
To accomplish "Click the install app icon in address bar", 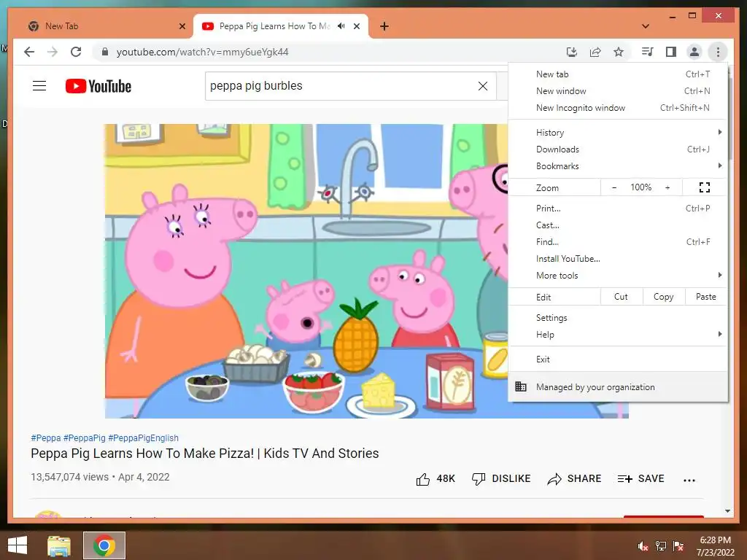I will (x=572, y=52).
